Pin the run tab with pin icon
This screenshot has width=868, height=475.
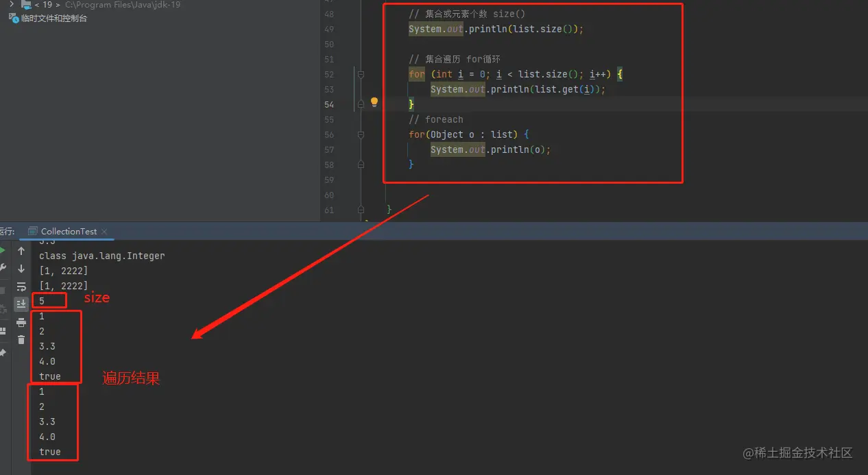point(3,353)
